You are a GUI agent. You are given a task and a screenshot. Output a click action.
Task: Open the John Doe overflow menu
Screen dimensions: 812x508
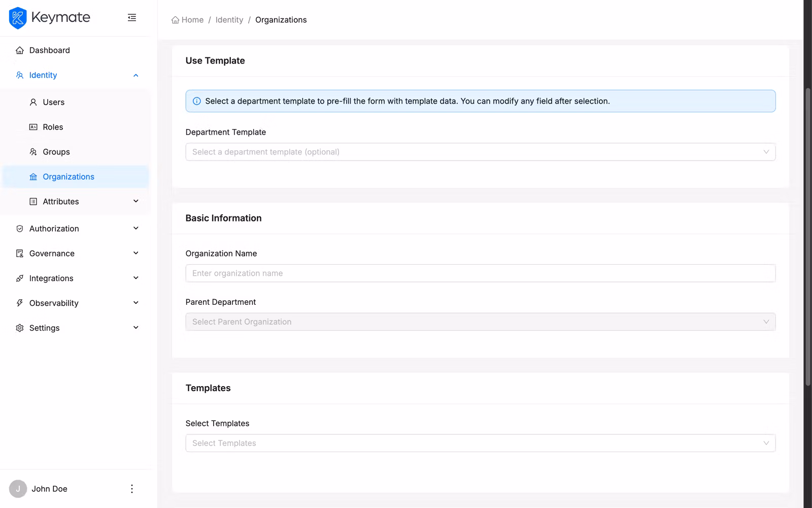[x=132, y=488]
